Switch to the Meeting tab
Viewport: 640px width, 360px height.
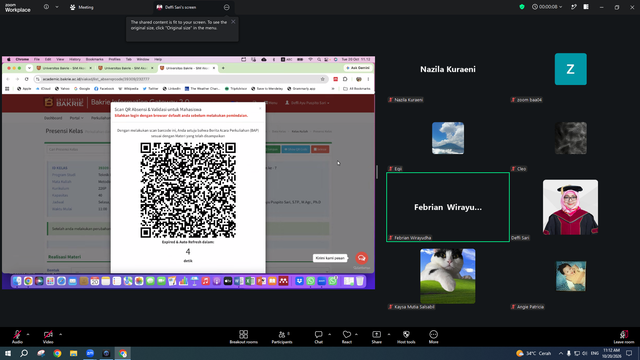(82, 7)
